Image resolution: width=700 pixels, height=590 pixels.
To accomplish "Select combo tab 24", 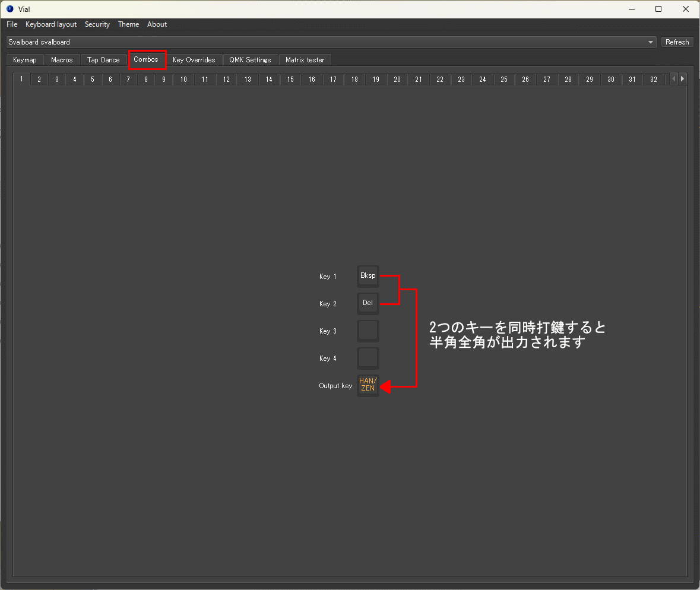I will click(x=483, y=80).
